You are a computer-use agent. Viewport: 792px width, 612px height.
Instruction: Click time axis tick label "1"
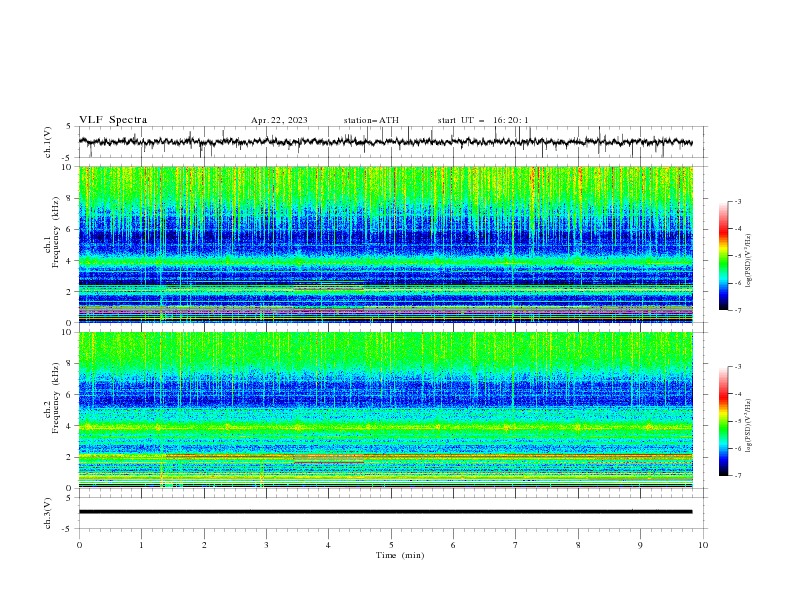tap(141, 545)
